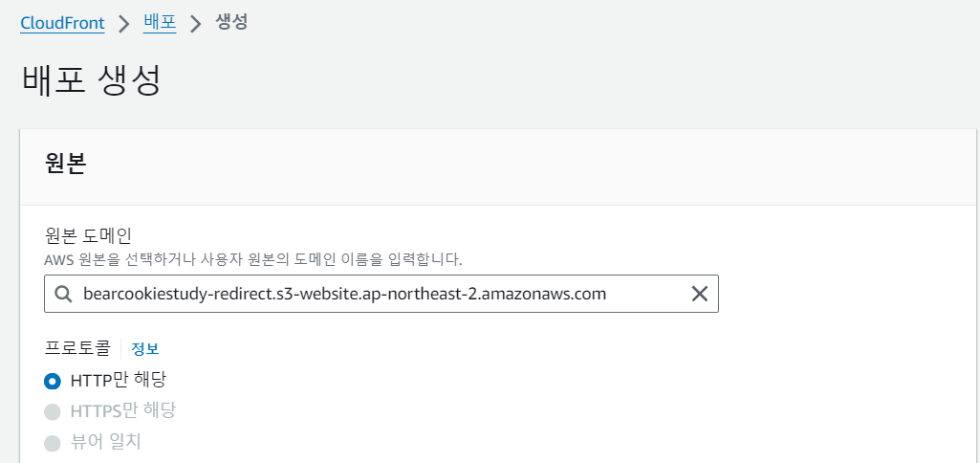Click the 프로토콜 label
Image resolution: width=980 pixels, height=463 pixels.
click(x=77, y=348)
